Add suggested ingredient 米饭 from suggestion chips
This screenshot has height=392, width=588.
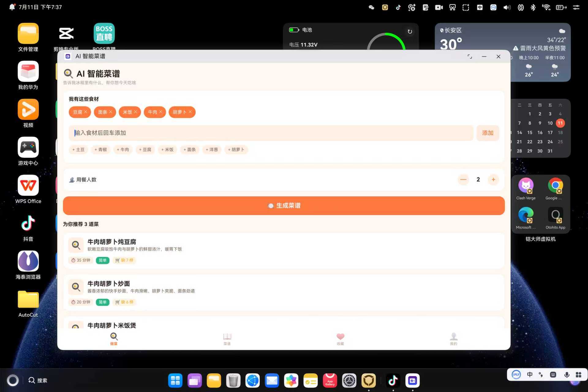coord(168,149)
